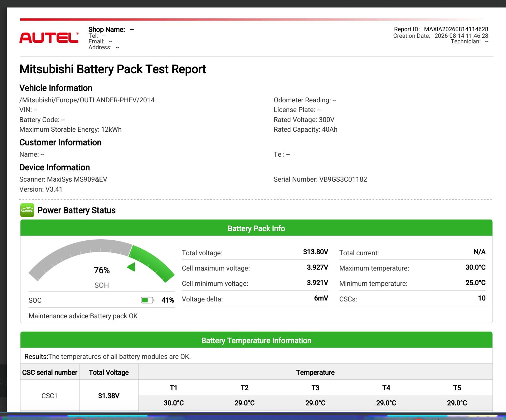Click the Odometer Reading field
This screenshot has width=506, height=420.
click(305, 100)
